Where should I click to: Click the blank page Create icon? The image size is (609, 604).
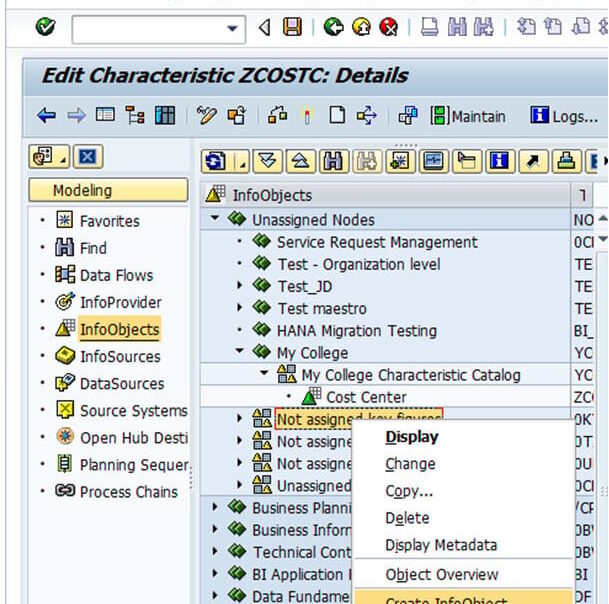pyautogui.click(x=337, y=115)
